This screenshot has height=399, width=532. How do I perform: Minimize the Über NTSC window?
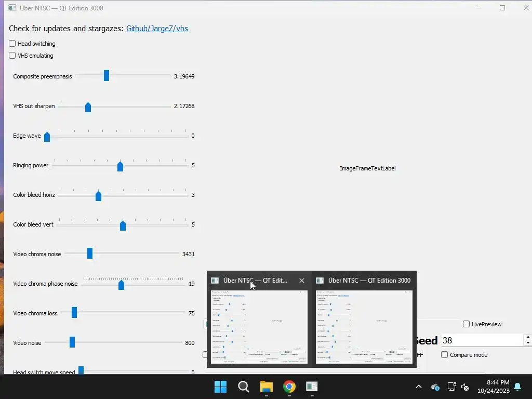[x=479, y=8]
